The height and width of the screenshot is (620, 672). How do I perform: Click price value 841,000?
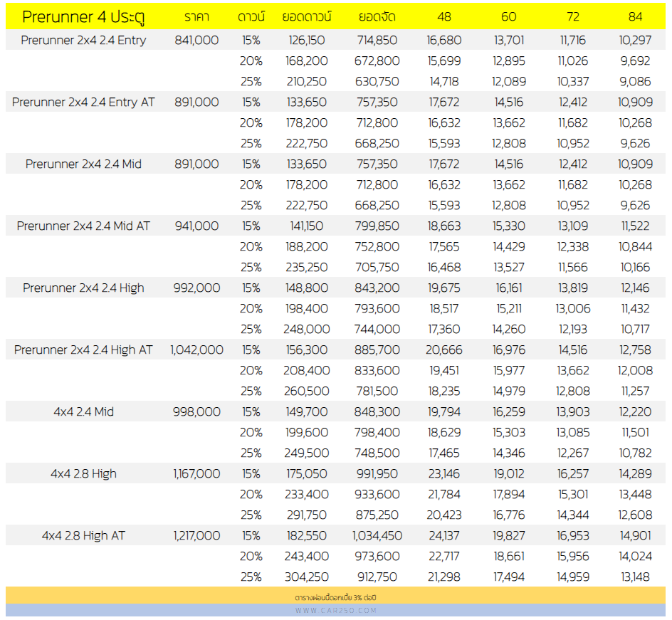coord(196,41)
